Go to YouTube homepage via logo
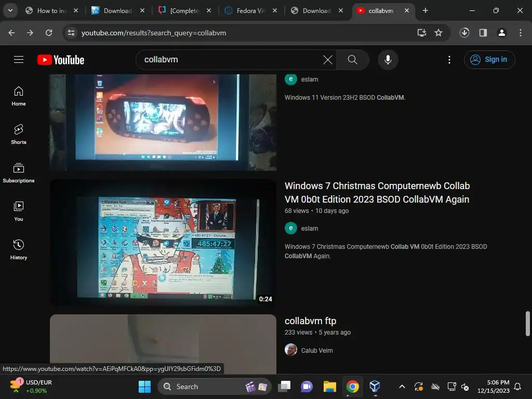This screenshot has height=399, width=532. [x=61, y=60]
